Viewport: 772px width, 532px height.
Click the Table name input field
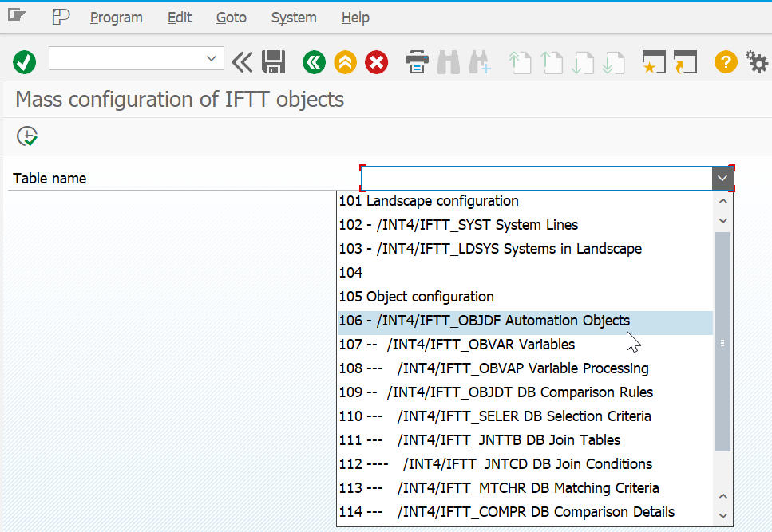click(536, 179)
